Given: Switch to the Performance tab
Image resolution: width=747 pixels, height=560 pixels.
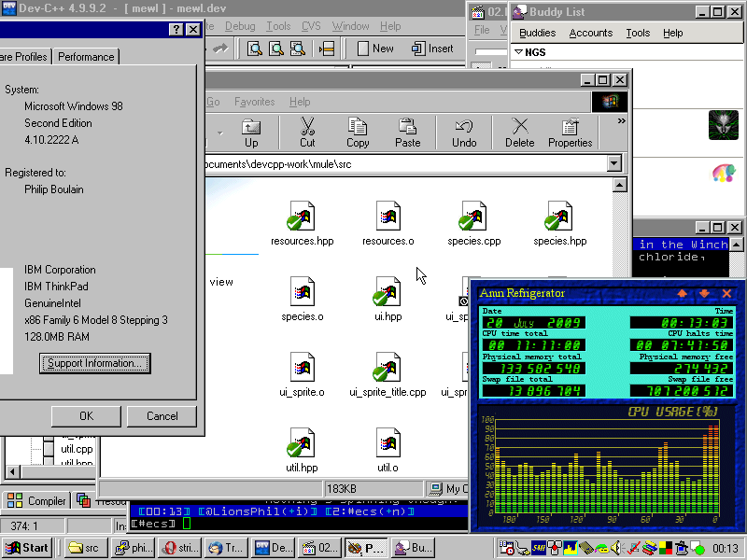Looking at the screenshot, I should tap(86, 57).
